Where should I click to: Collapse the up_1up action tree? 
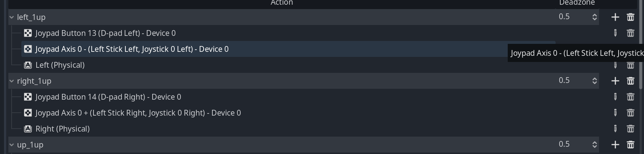point(12,145)
